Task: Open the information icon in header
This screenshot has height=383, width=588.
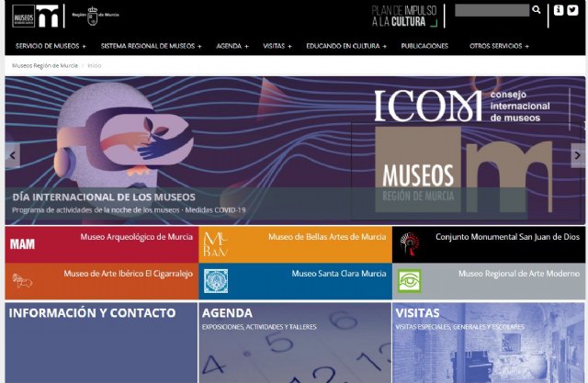Action: point(559,10)
